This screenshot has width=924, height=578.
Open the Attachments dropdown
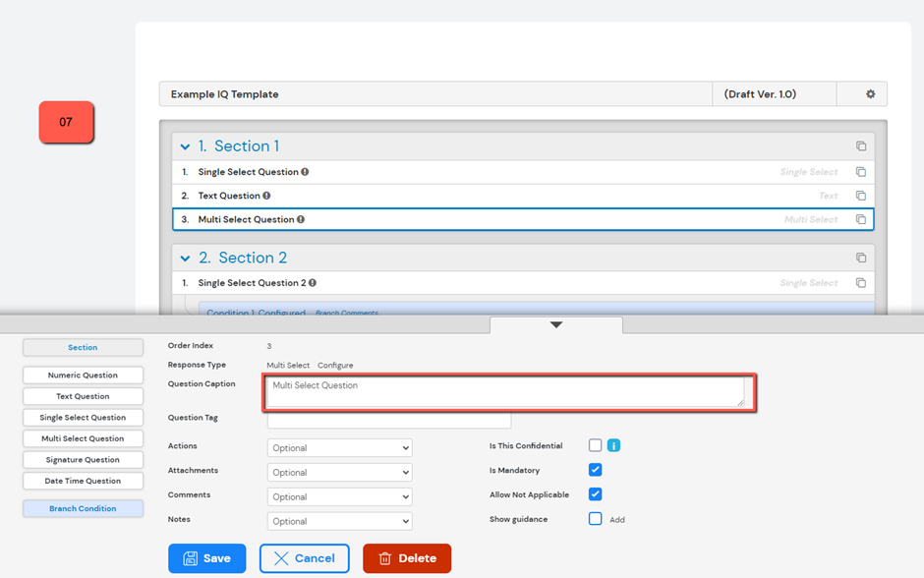(339, 473)
